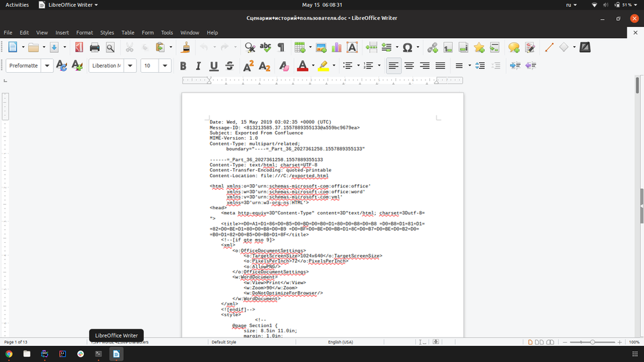Expand the font size dropdown
Screen dimensions: 644x362
pyautogui.click(x=165, y=66)
